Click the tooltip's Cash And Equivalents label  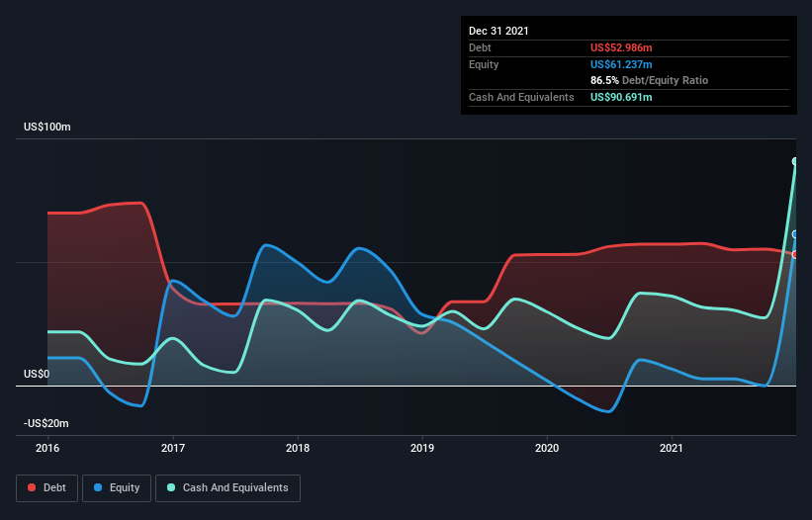(x=521, y=97)
